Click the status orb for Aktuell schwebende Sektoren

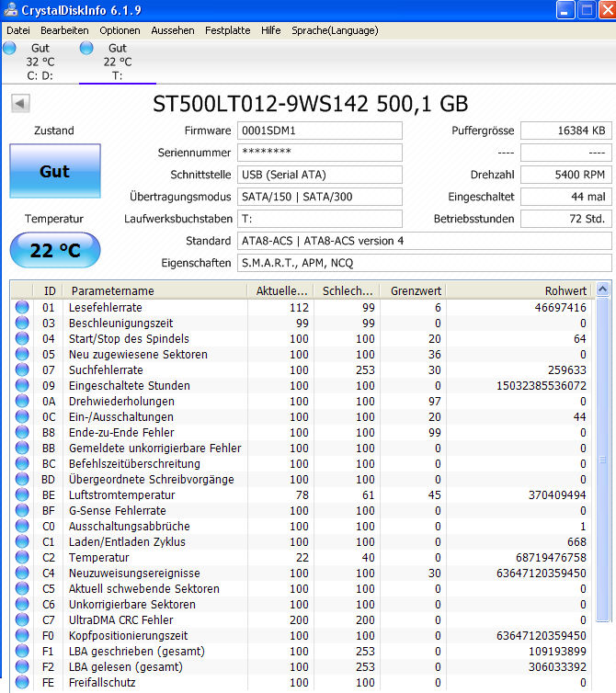click(22, 588)
